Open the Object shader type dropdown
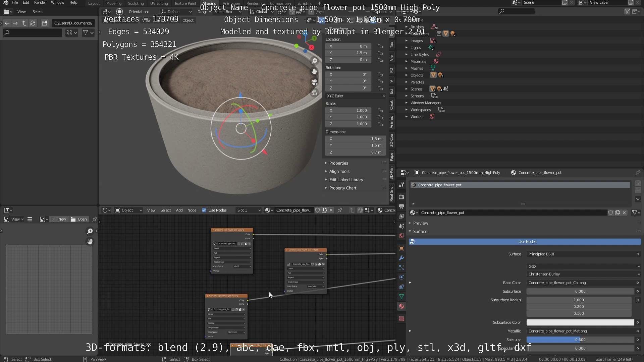 pyautogui.click(x=128, y=210)
